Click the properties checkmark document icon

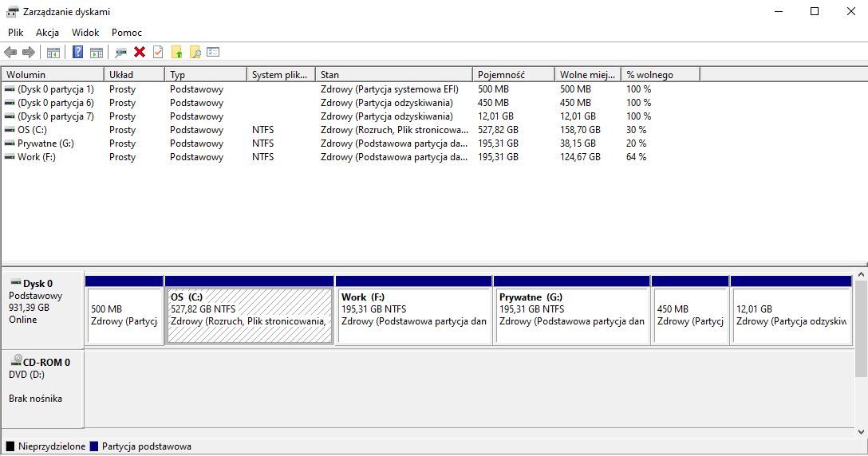[158, 52]
